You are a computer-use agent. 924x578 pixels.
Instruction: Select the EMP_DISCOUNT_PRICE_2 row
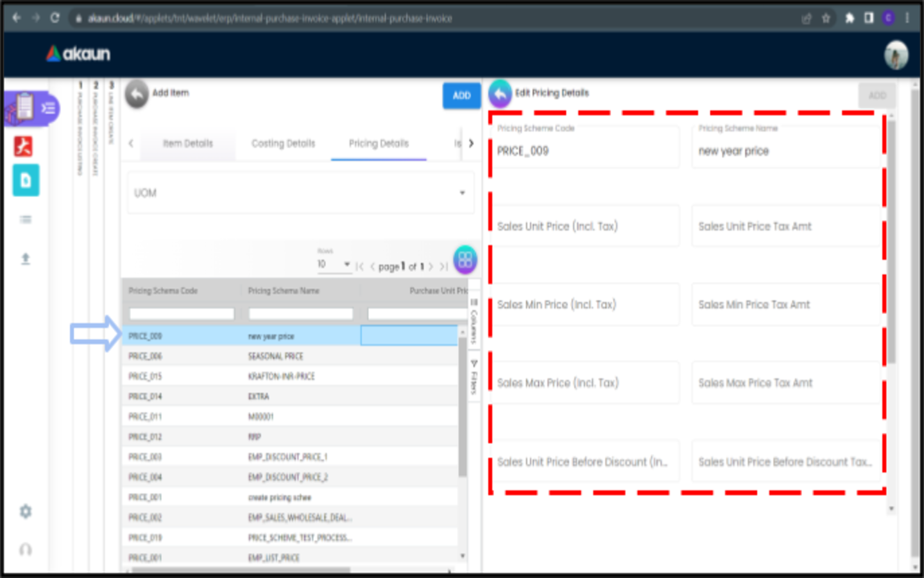tap(290, 477)
